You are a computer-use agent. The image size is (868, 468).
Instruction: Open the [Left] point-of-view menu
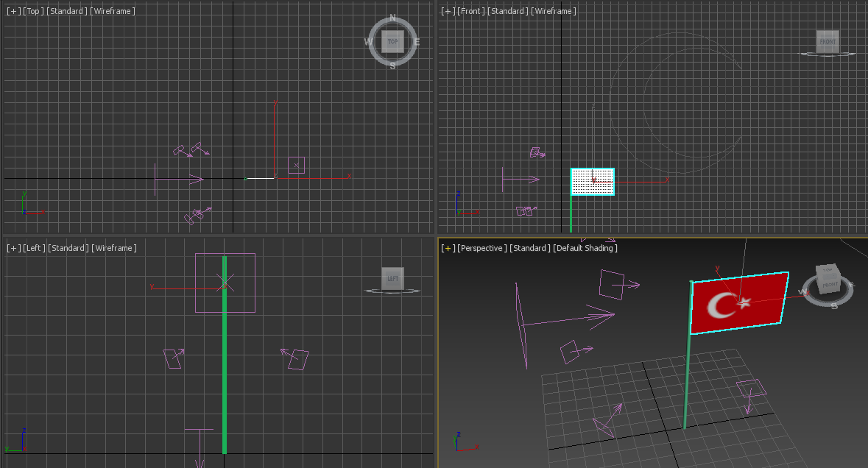pos(35,248)
